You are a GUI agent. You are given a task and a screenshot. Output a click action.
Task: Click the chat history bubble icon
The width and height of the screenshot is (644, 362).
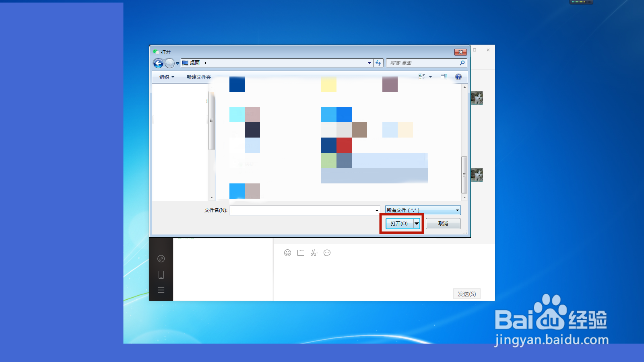point(327,253)
